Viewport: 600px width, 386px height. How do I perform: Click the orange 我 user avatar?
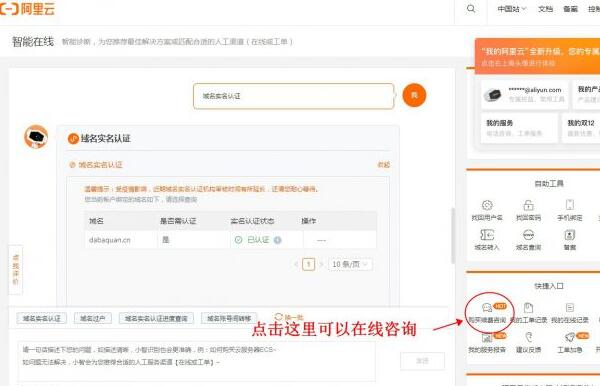414,95
